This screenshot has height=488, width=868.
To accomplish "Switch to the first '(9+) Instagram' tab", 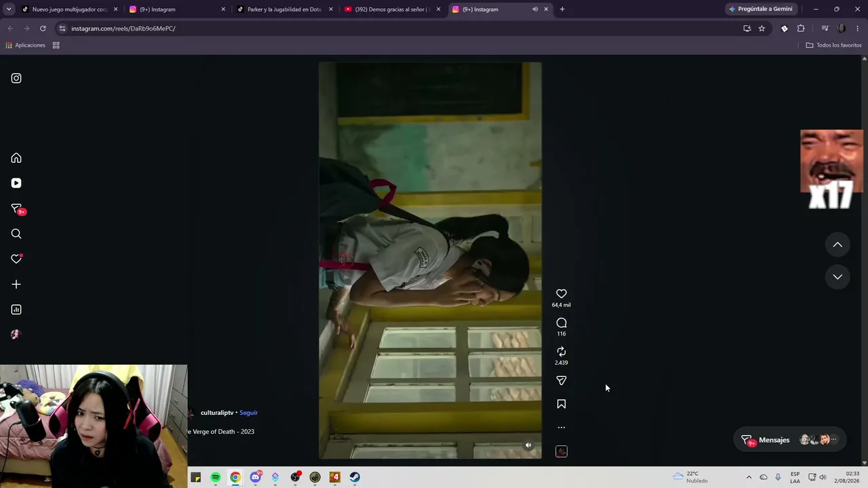I will point(177,9).
